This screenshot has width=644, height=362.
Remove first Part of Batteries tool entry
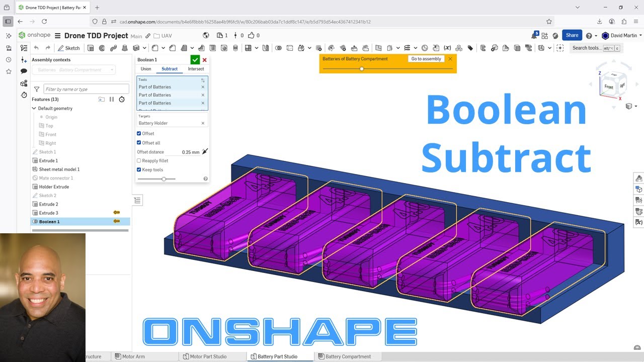[x=203, y=87]
